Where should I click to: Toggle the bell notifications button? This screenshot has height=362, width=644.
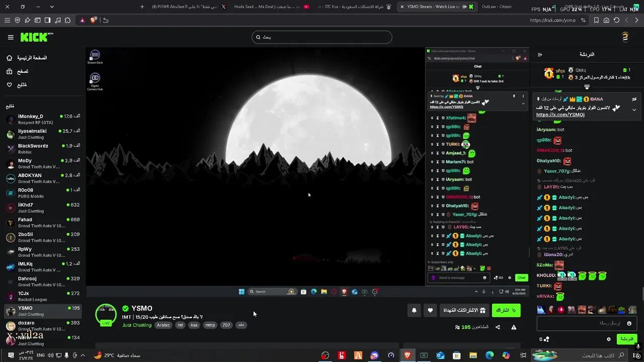(414, 311)
